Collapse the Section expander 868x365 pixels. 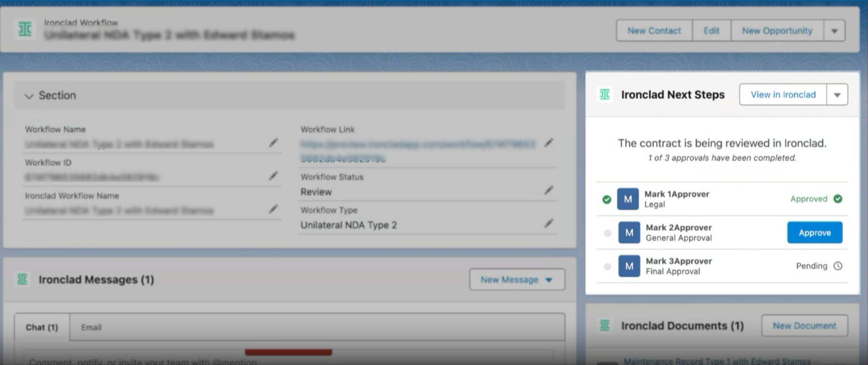tap(29, 96)
